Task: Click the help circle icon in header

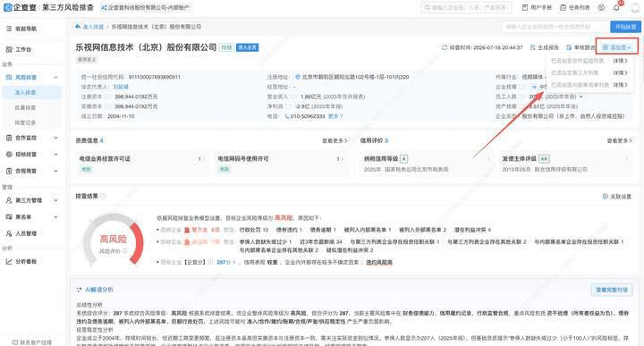Action: click(x=601, y=7)
